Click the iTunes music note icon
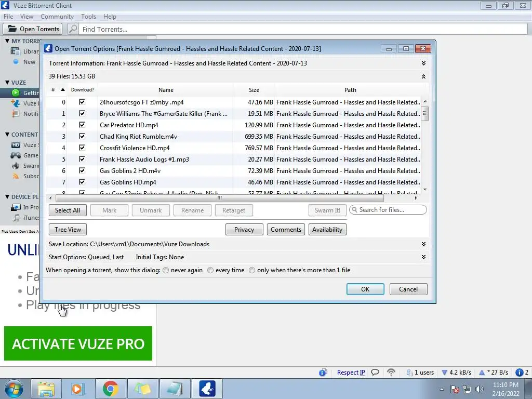Image resolution: width=532 pixels, height=399 pixels. (x=16, y=218)
